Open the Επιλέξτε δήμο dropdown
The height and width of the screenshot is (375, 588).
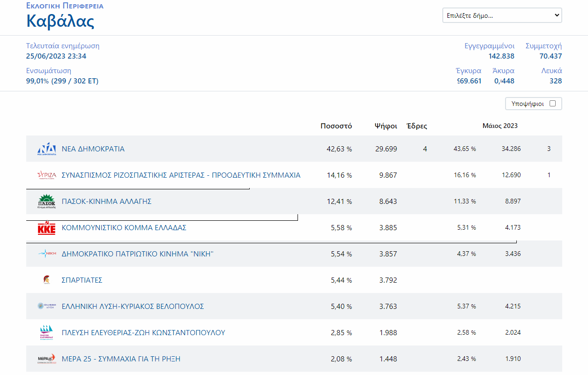click(x=502, y=15)
